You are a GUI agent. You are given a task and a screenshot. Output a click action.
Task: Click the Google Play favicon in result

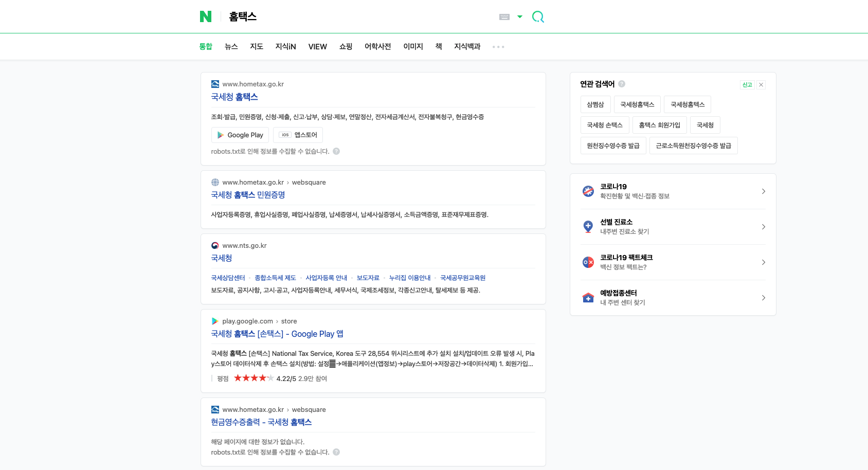point(215,321)
